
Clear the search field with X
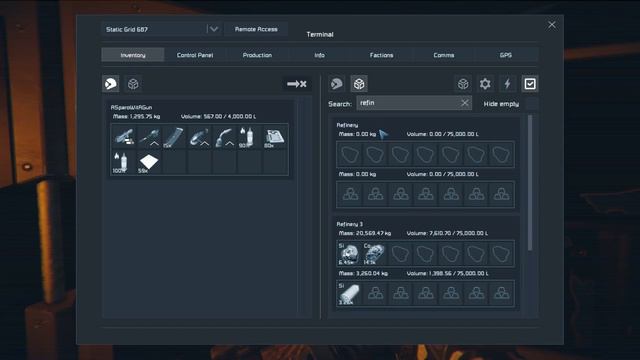[464, 103]
